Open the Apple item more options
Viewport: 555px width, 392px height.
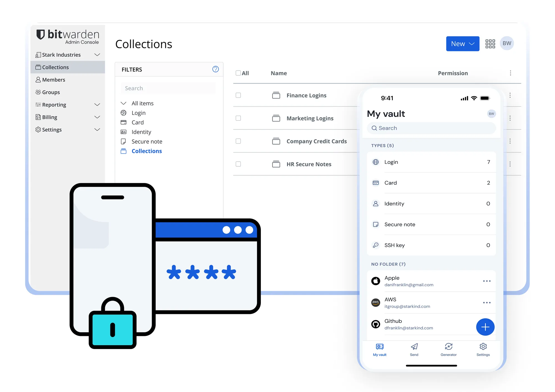487,281
